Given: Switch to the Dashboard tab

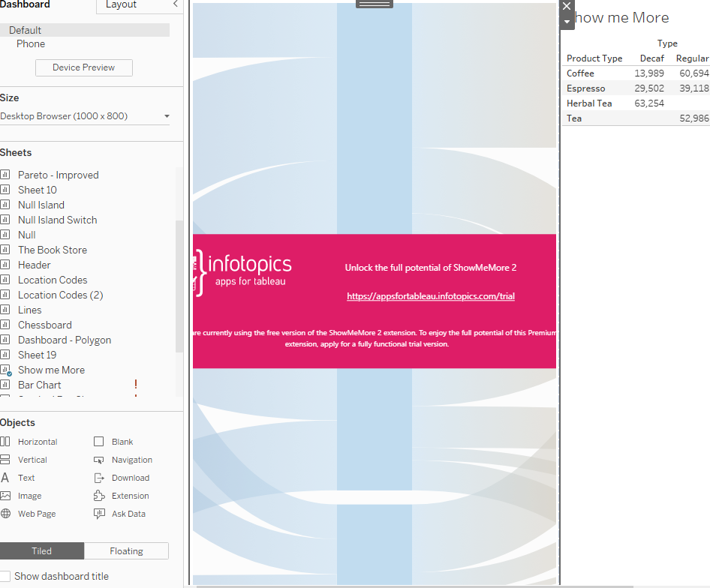Looking at the screenshot, I should pyautogui.click(x=25, y=4).
